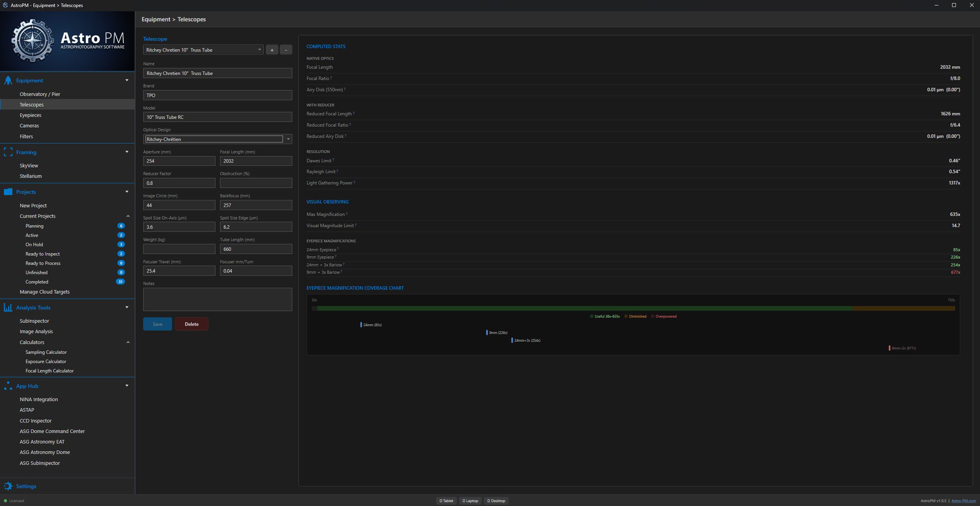The height and width of the screenshot is (506, 980).
Task: Open the Optical Design dropdown arrow
Action: pyautogui.click(x=288, y=139)
